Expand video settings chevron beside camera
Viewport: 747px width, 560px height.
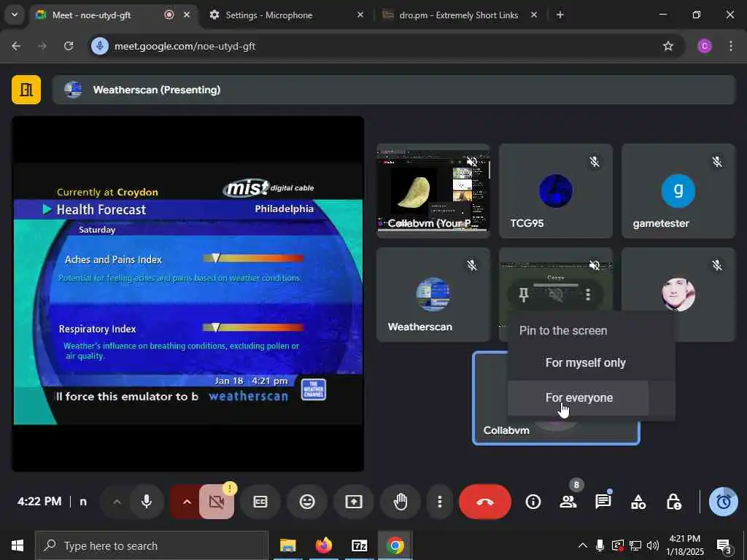coord(186,502)
